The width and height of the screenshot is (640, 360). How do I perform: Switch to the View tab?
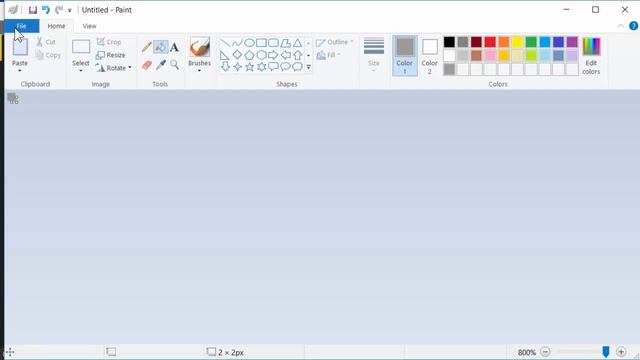point(89,26)
